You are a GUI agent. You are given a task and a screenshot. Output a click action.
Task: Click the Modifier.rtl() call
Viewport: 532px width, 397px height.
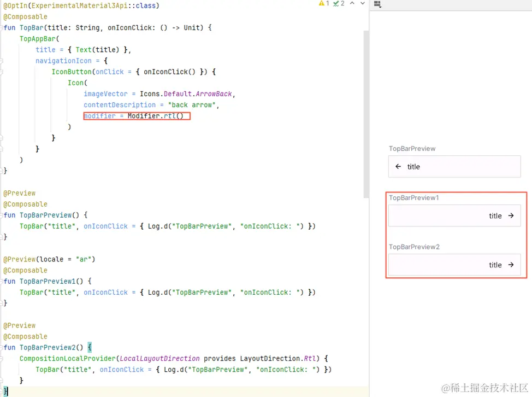155,116
